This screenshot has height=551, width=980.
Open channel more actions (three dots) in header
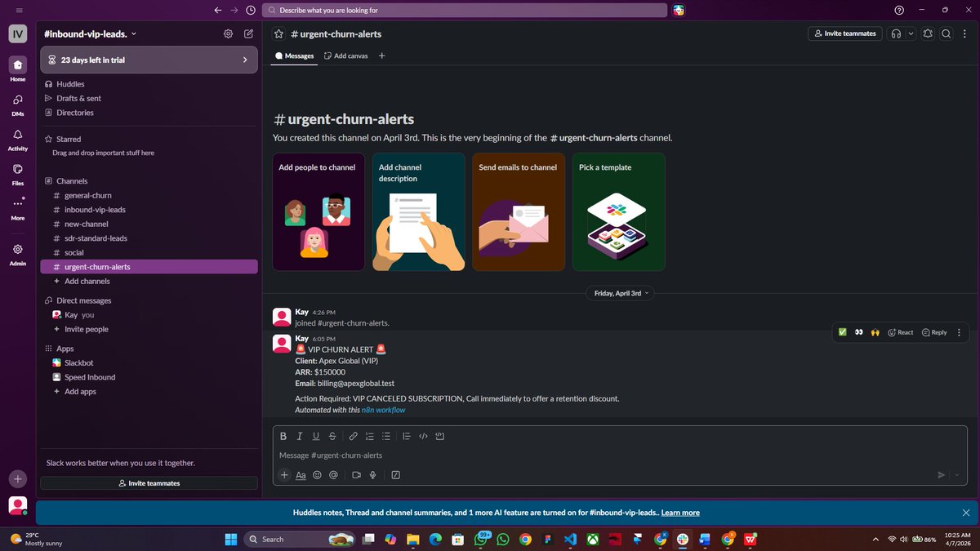point(964,33)
